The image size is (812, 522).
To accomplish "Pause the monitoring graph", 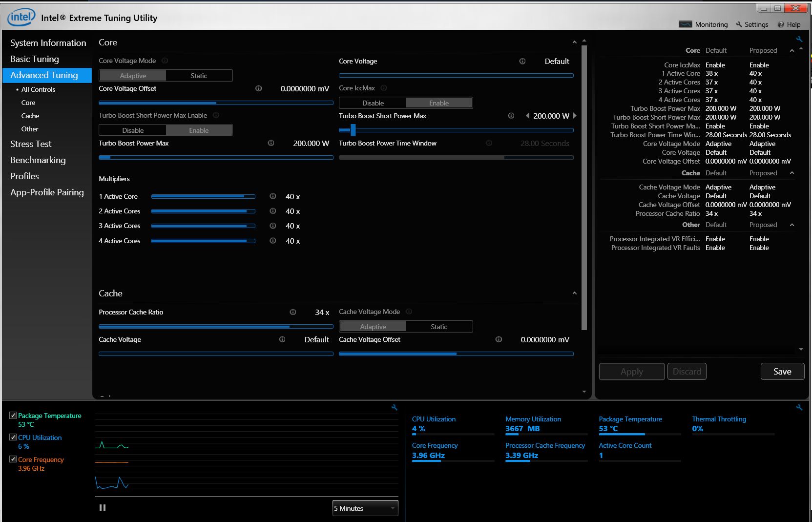I will [103, 508].
